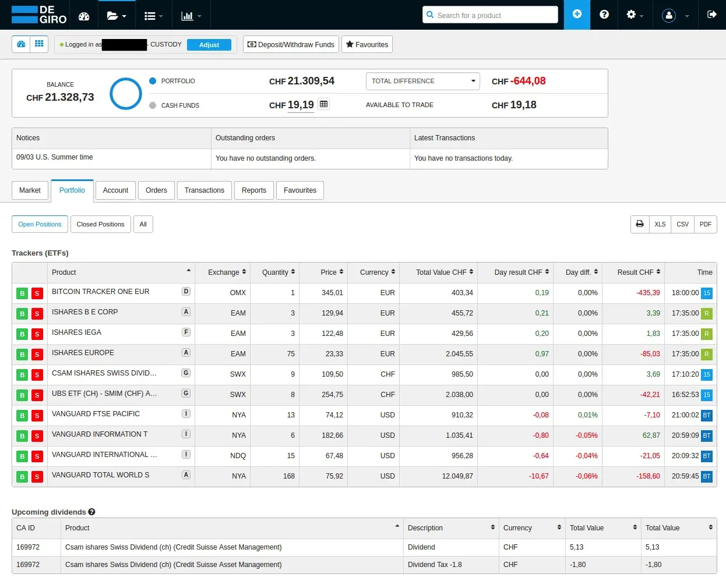This screenshot has width=726, height=588.
Task: Click Sell icon for VANGUARD TOTAL WORLD S
Action: click(37, 477)
